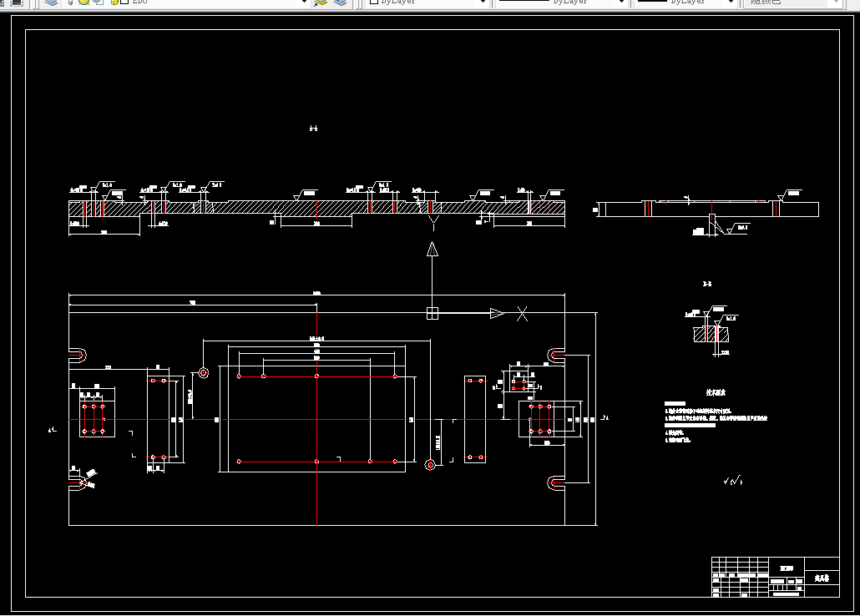
Task: Click the ByLayer color swatch box
Action: (374, 3)
